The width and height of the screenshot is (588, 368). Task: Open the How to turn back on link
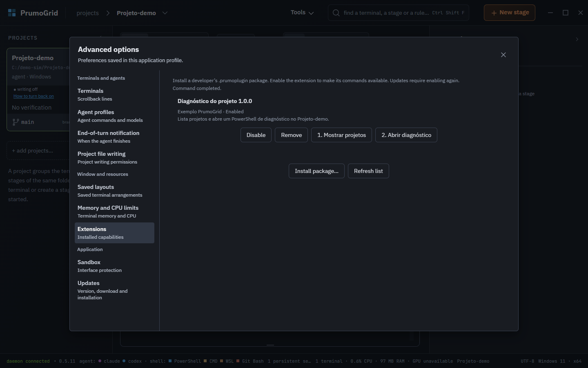click(33, 96)
